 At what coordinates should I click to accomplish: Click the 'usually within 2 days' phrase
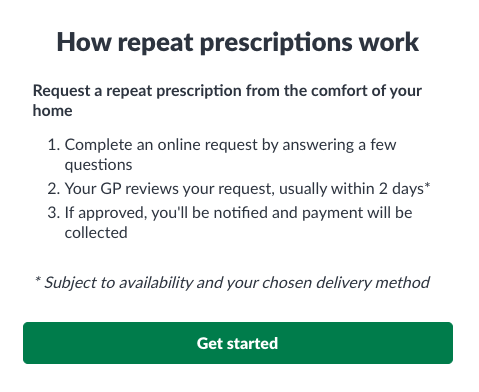[351, 189]
